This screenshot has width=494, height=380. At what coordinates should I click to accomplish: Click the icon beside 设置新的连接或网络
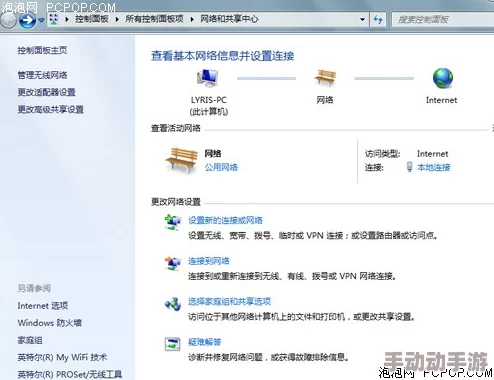173,222
